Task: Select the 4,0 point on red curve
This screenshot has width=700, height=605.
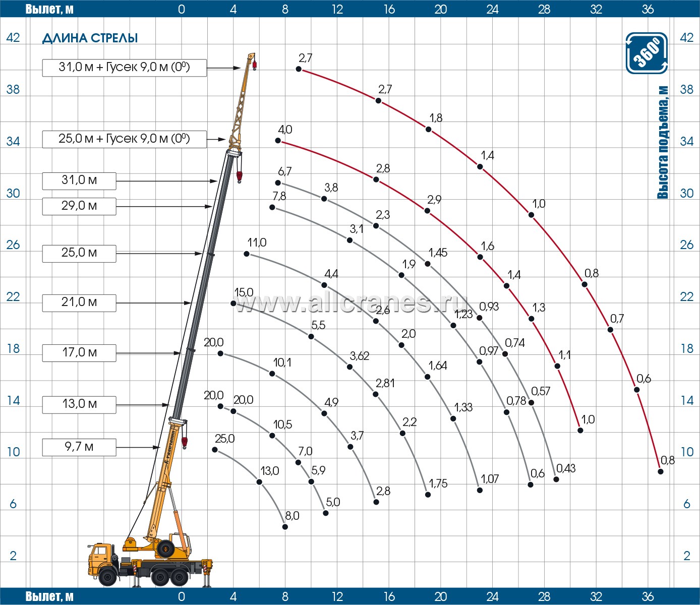Action: [278, 140]
